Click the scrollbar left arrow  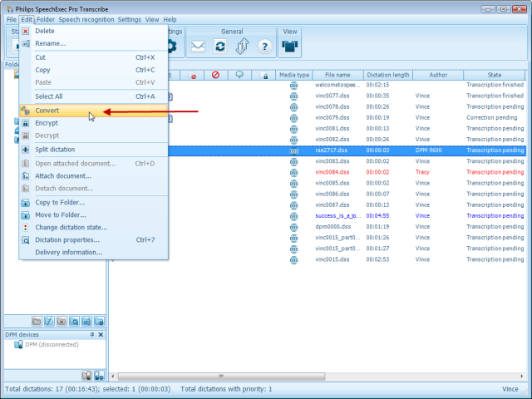point(113,376)
